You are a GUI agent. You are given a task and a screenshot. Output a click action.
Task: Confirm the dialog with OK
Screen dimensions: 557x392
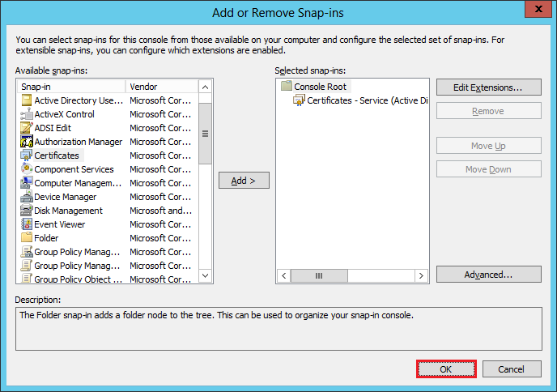(445, 369)
